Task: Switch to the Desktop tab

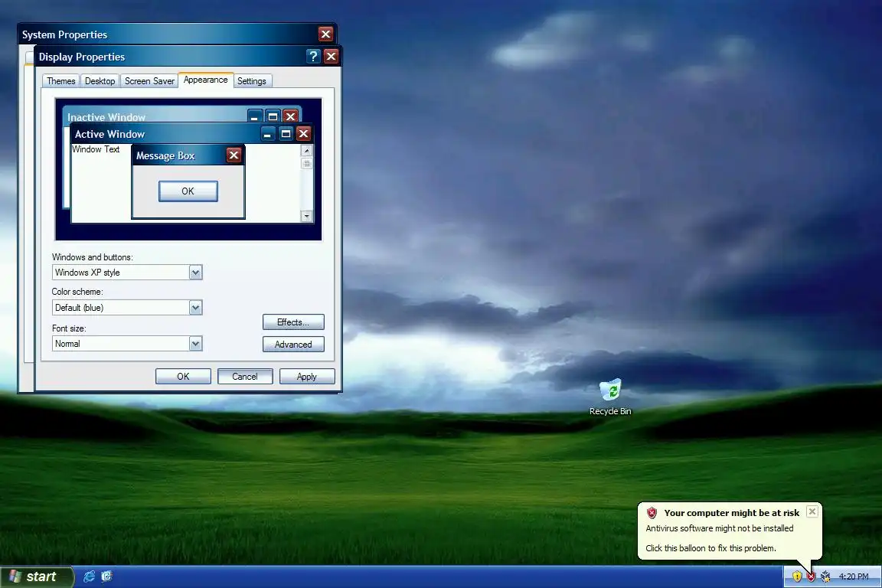Action: point(100,81)
